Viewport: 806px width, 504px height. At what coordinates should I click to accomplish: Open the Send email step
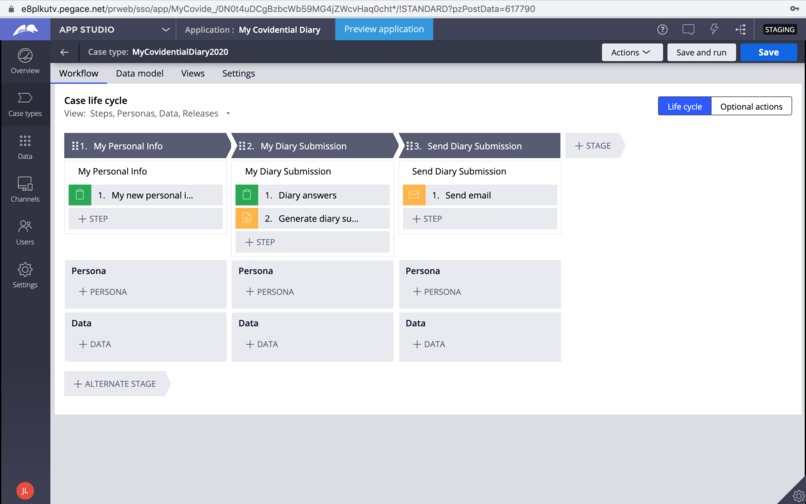480,195
